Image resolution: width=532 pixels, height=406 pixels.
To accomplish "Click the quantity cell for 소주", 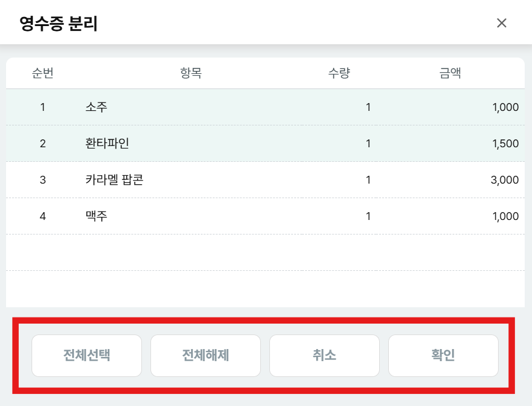I will click(368, 107).
